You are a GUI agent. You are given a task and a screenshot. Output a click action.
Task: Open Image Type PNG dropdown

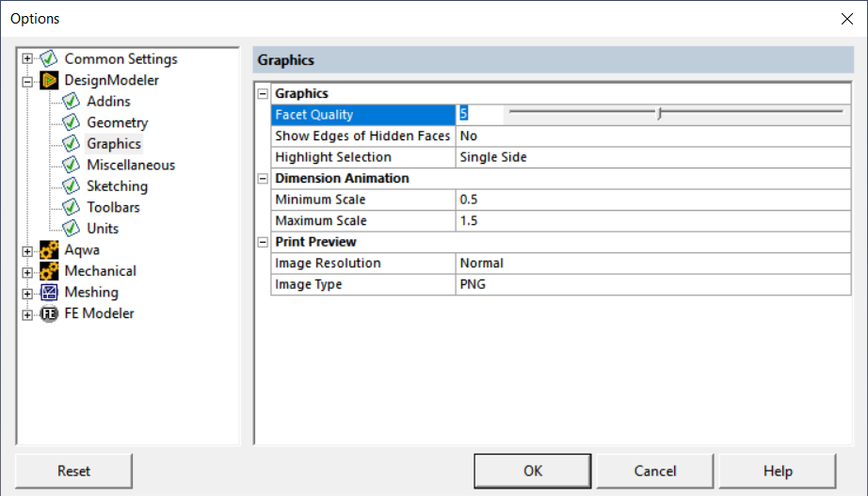tap(653, 284)
